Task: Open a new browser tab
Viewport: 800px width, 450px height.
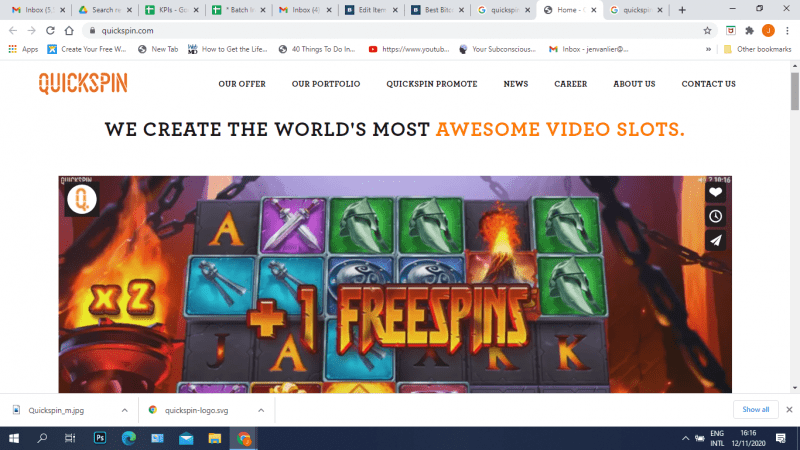Action: click(682, 10)
